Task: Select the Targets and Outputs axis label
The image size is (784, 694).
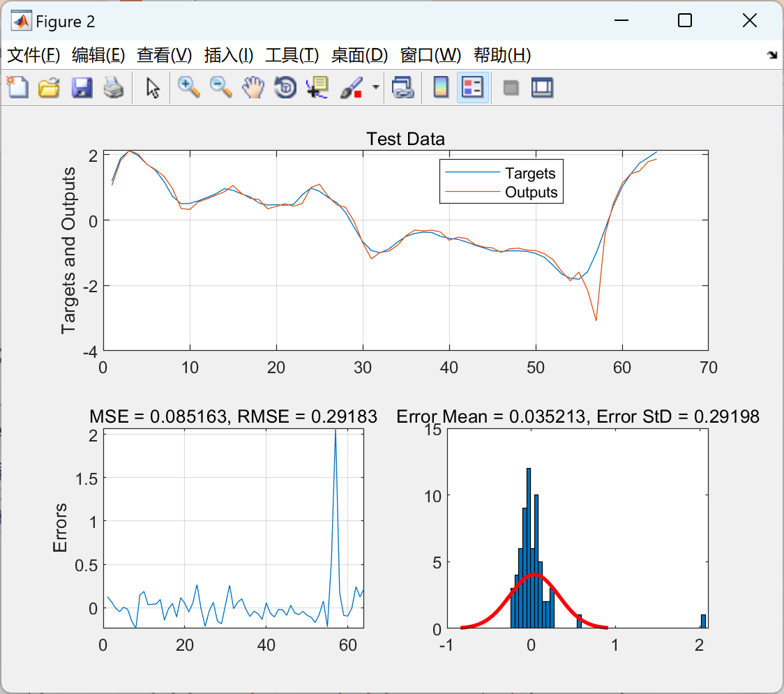Action: pos(68,250)
